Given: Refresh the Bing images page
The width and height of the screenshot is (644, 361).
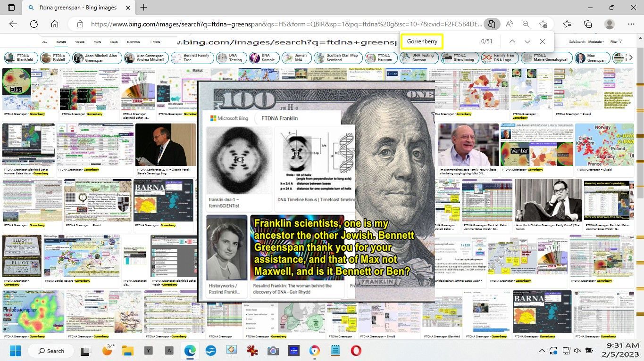Looking at the screenshot, I should [x=34, y=24].
